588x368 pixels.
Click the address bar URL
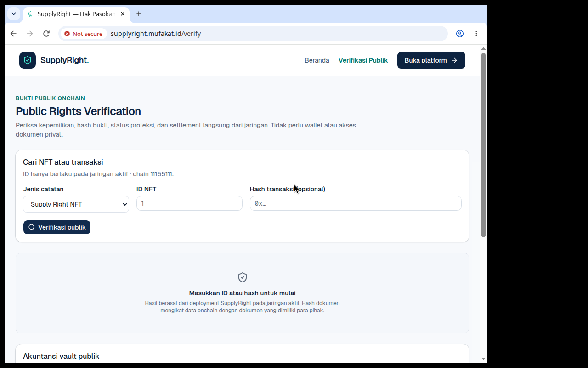click(x=156, y=34)
